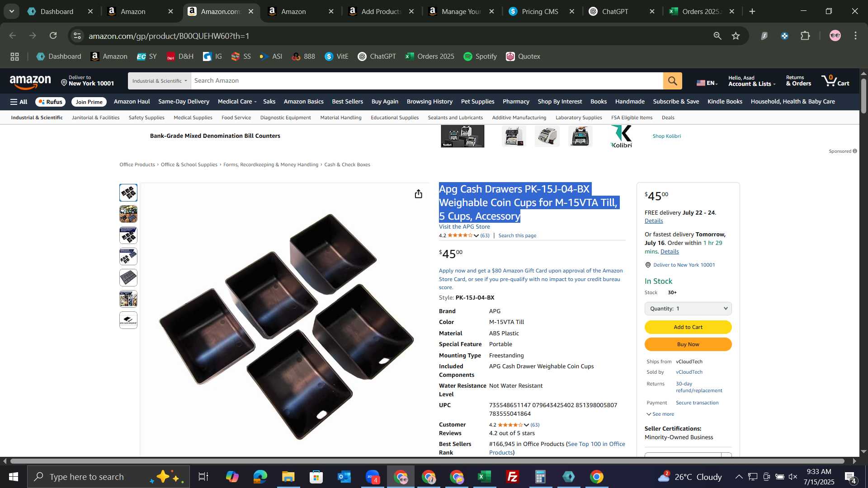Viewport: 868px width, 488px height.
Task: Open the shopping cart icon
Action: click(x=835, y=81)
